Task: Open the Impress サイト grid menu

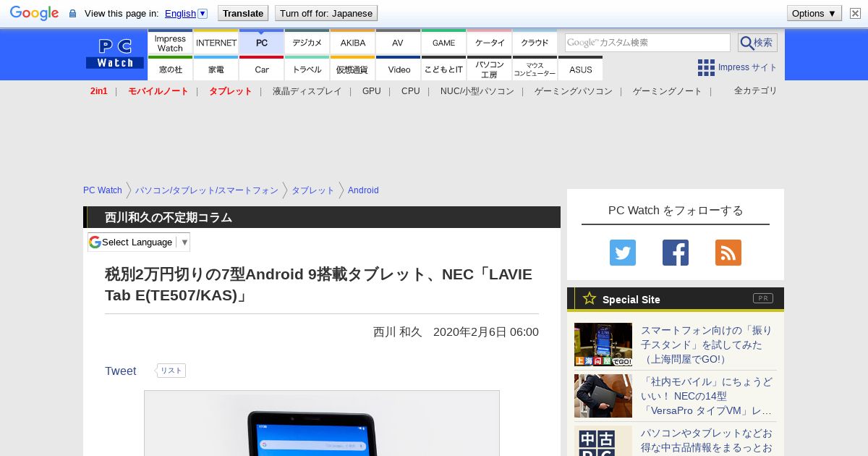Action: click(737, 67)
